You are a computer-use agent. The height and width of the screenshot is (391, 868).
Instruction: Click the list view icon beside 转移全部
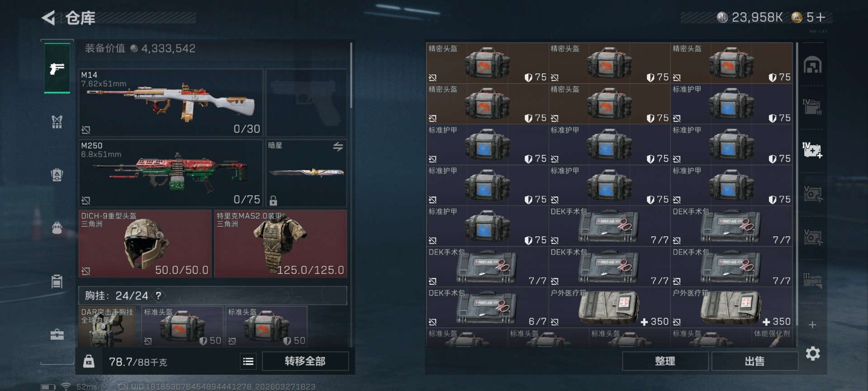248,361
